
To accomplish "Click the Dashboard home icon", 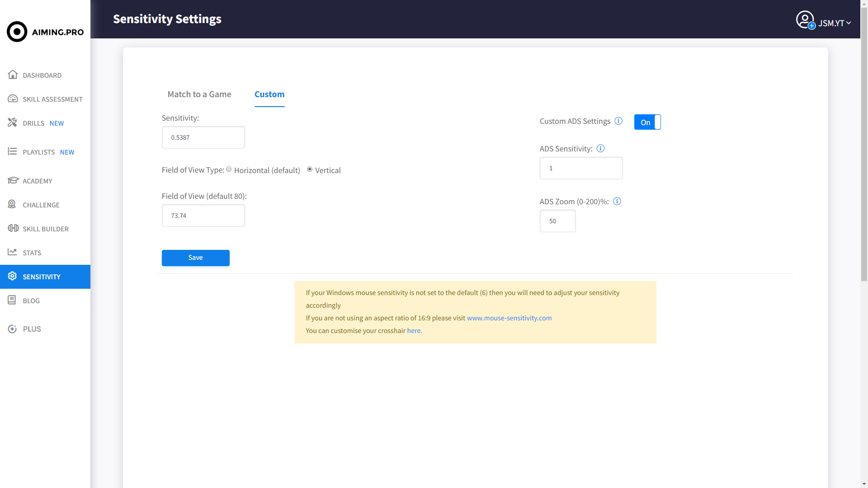I will point(13,75).
